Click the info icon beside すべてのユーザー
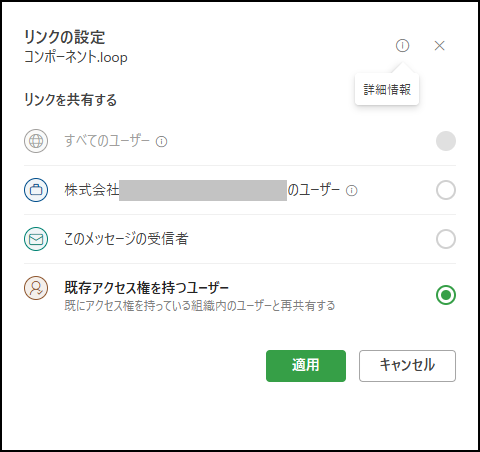The width and height of the screenshot is (480, 452). click(162, 142)
